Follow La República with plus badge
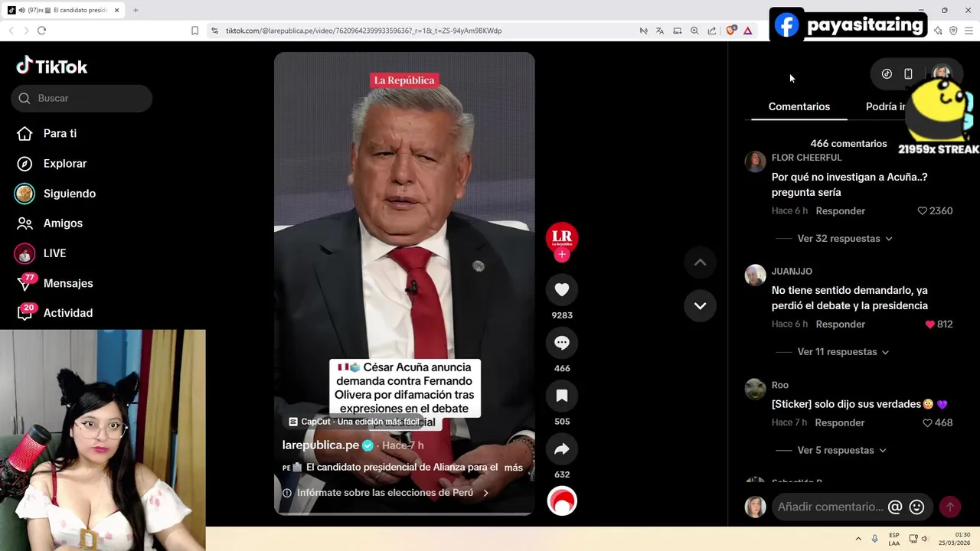The height and width of the screenshot is (551, 980). (x=562, y=255)
